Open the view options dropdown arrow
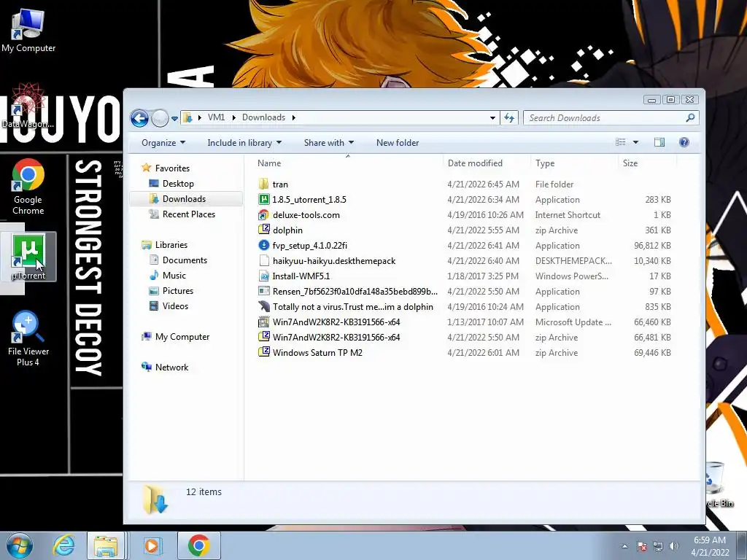This screenshot has height=560, width=747. tap(635, 142)
